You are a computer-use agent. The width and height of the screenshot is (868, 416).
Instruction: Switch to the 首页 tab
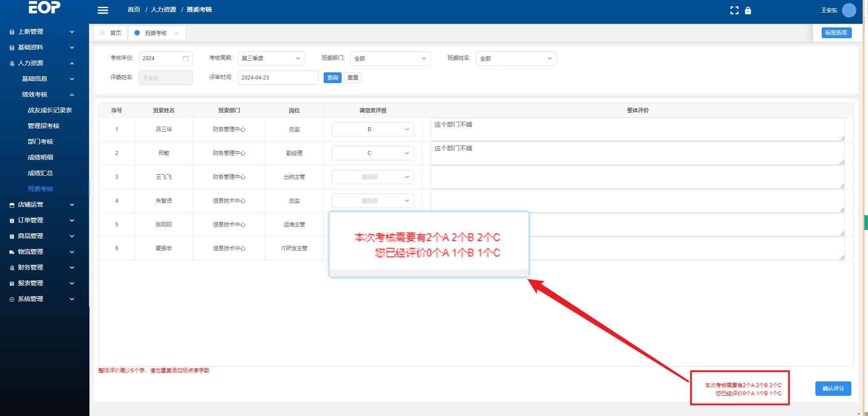coord(111,33)
